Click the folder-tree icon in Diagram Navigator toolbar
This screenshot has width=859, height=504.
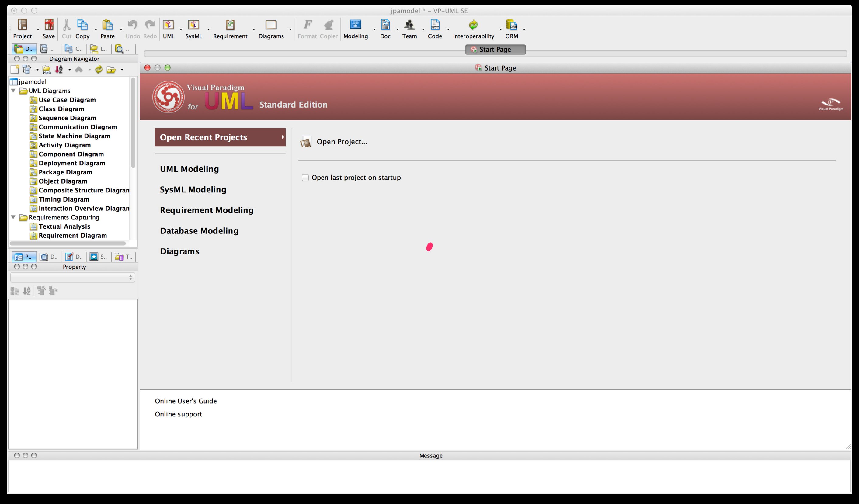(47, 70)
